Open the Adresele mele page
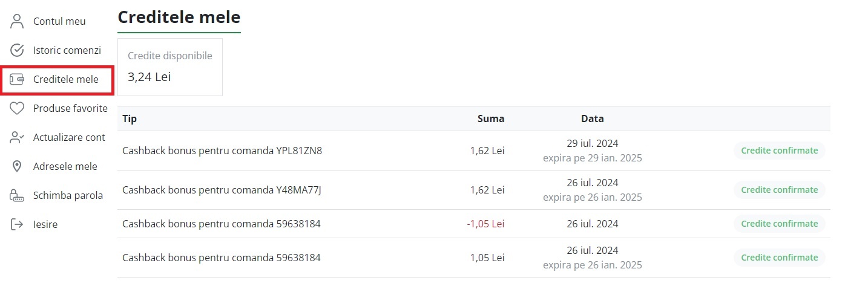The height and width of the screenshot is (289, 868). tap(65, 166)
